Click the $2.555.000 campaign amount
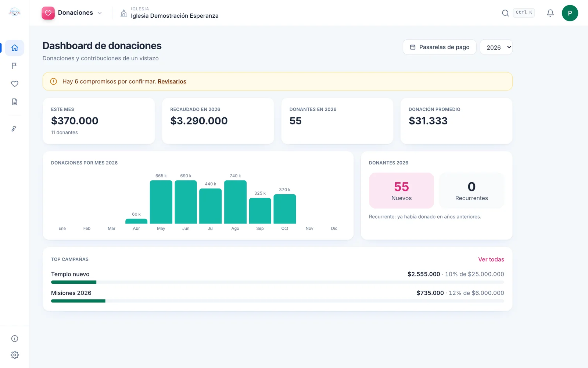This screenshot has width=588, height=368. [x=424, y=274]
